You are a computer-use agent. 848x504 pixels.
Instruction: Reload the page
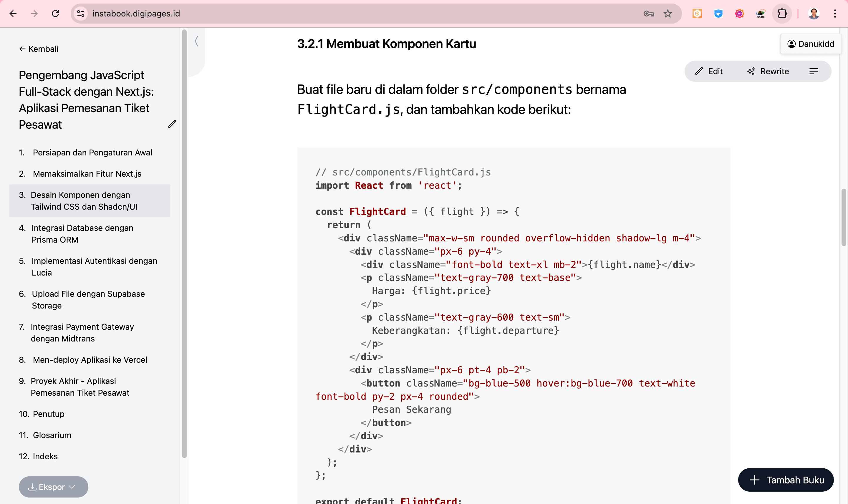(55, 14)
